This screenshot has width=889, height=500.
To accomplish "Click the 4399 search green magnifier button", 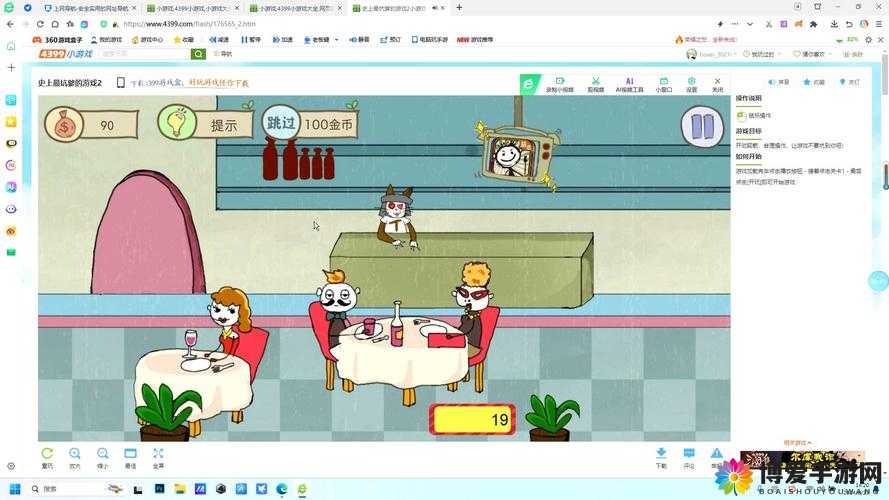I will point(198,53).
